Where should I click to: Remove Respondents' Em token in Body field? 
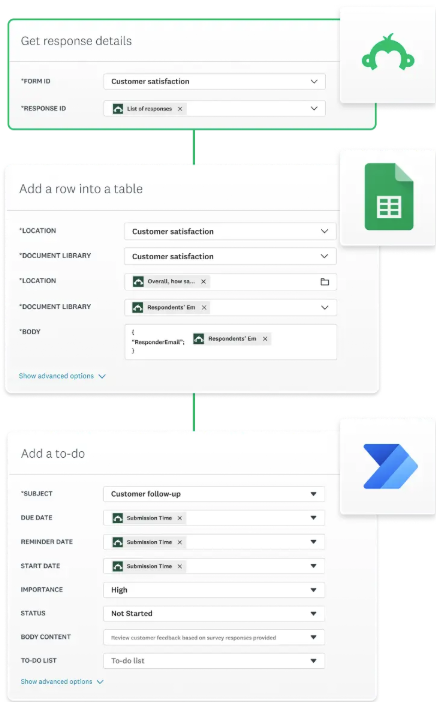pyautogui.click(x=265, y=339)
